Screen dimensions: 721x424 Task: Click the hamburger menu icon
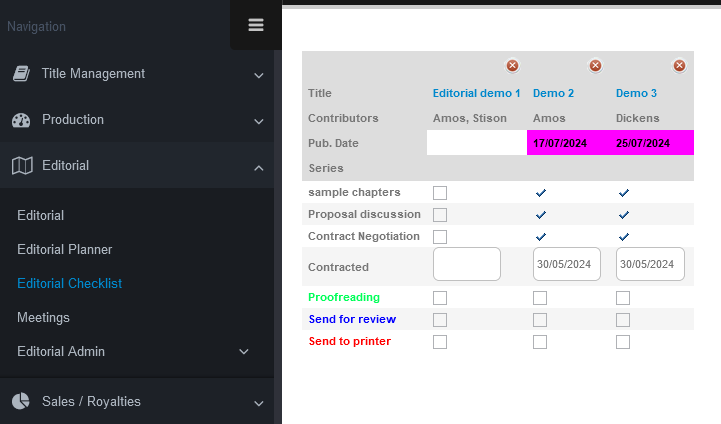click(x=256, y=25)
